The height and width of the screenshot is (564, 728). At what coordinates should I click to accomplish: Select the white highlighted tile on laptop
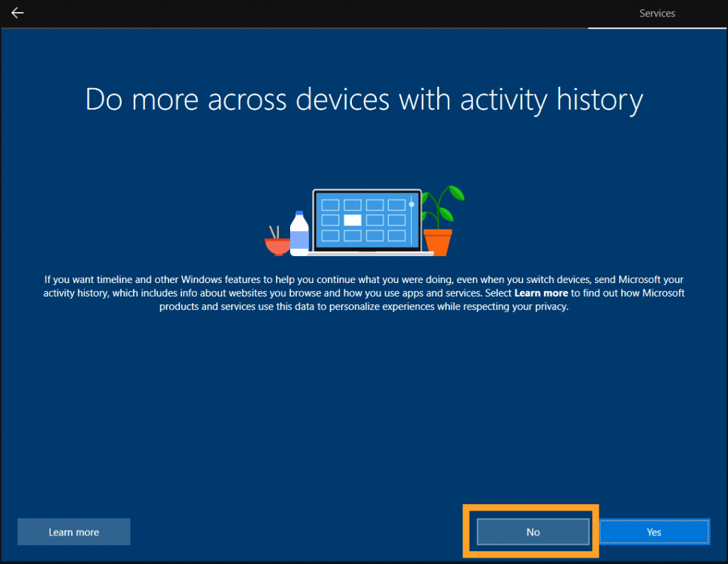(353, 220)
